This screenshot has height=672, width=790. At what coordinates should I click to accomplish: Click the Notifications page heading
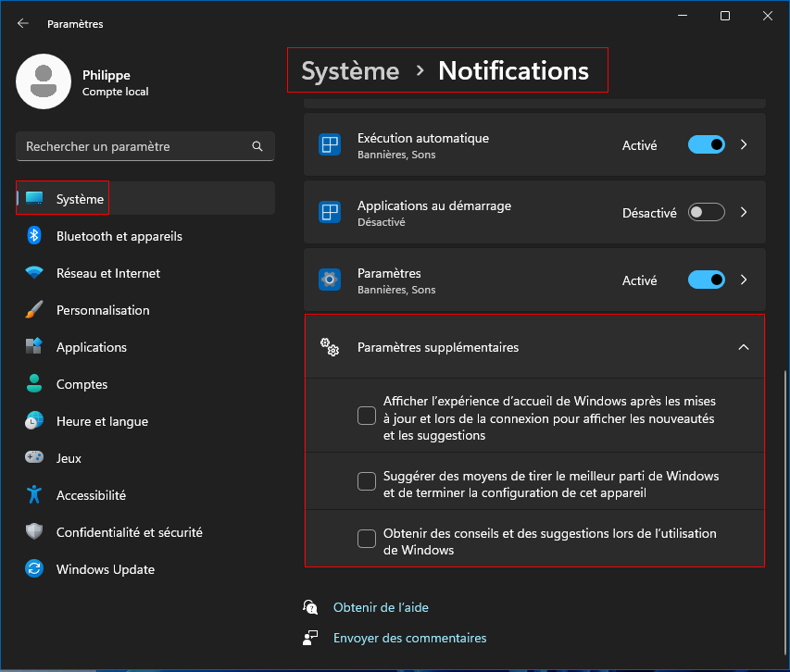[x=513, y=70]
